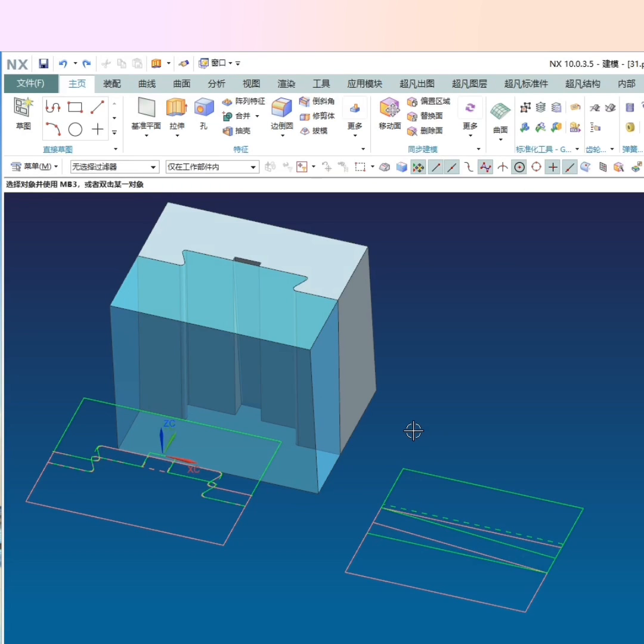This screenshot has height=644, width=644.
Task: Switch to the Assembly (装配) ribbon tab
Action: click(x=112, y=83)
